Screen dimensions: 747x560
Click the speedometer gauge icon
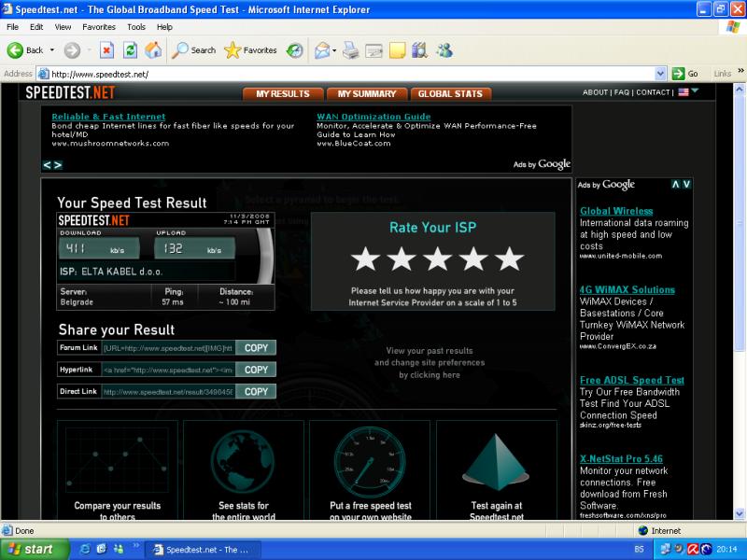click(370, 462)
